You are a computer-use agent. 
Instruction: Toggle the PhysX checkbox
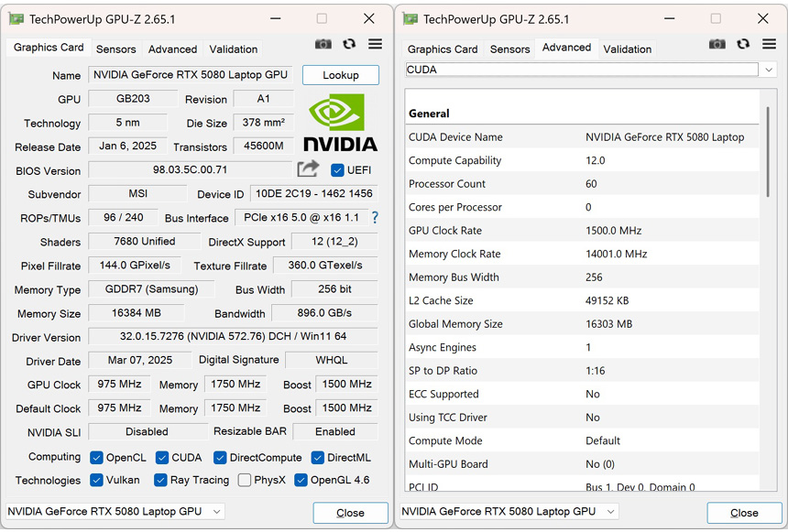coord(245,480)
